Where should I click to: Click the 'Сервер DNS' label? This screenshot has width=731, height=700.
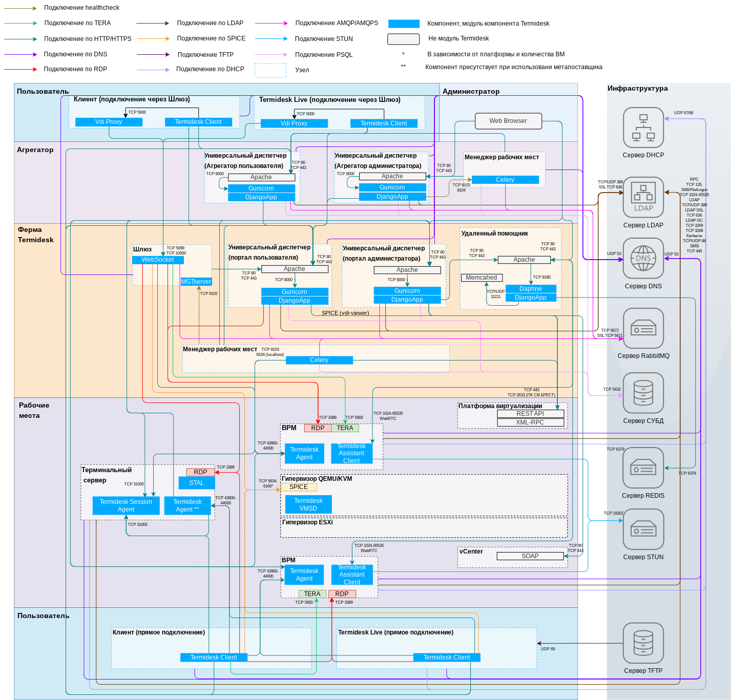[x=643, y=286]
